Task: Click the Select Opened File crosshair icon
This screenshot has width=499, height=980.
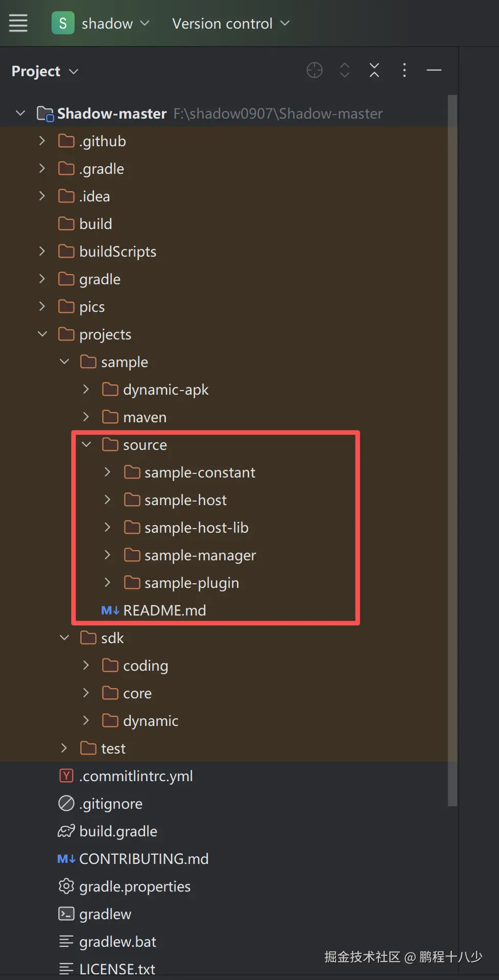Action: [315, 70]
